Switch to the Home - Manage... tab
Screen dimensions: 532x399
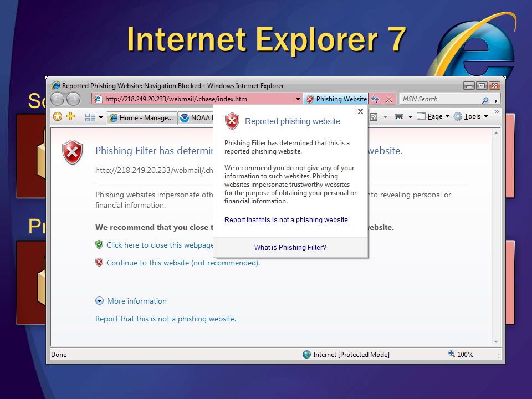coord(141,117)
